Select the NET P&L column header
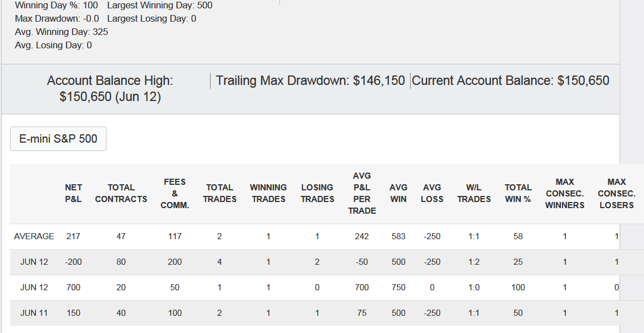Viewport: 644px width, 333px height. [x=73, y=193]
